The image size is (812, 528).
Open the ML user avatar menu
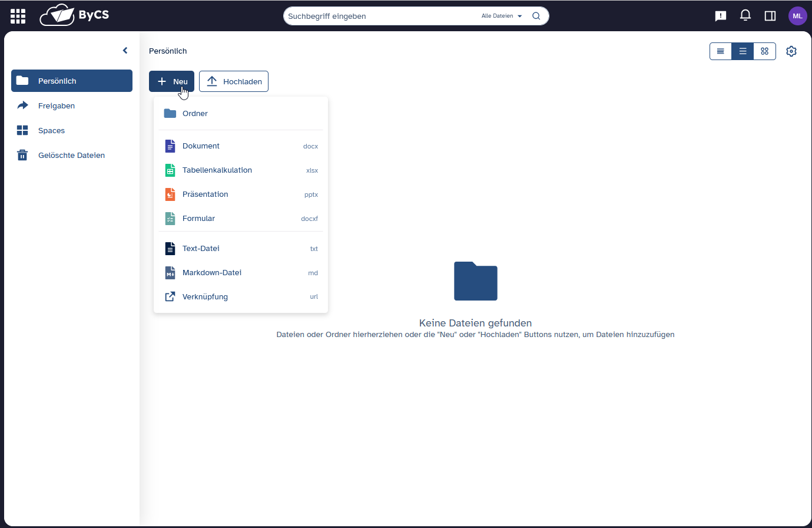tap(797, 16)
